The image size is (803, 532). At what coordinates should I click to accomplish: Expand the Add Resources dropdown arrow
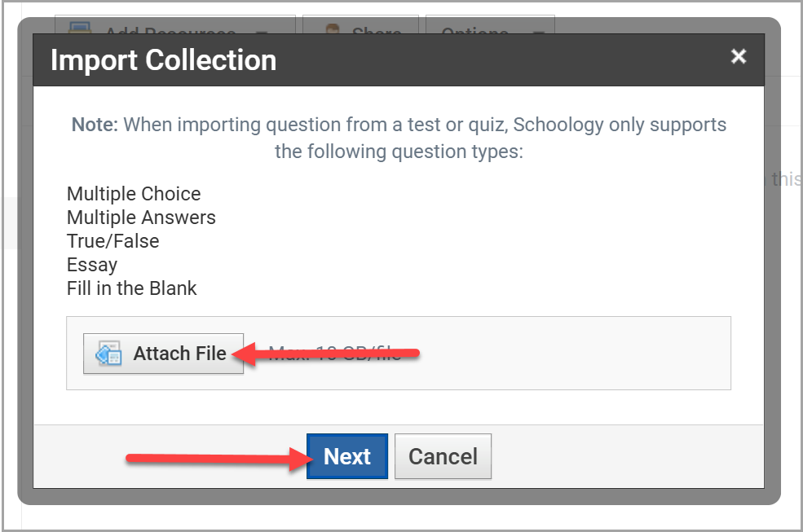pos(262,33)
